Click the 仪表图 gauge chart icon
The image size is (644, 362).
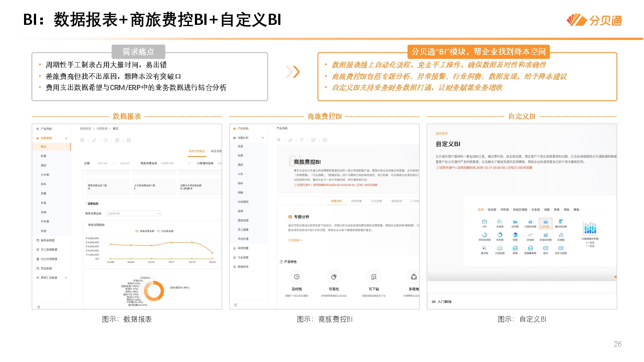[500, 222]
